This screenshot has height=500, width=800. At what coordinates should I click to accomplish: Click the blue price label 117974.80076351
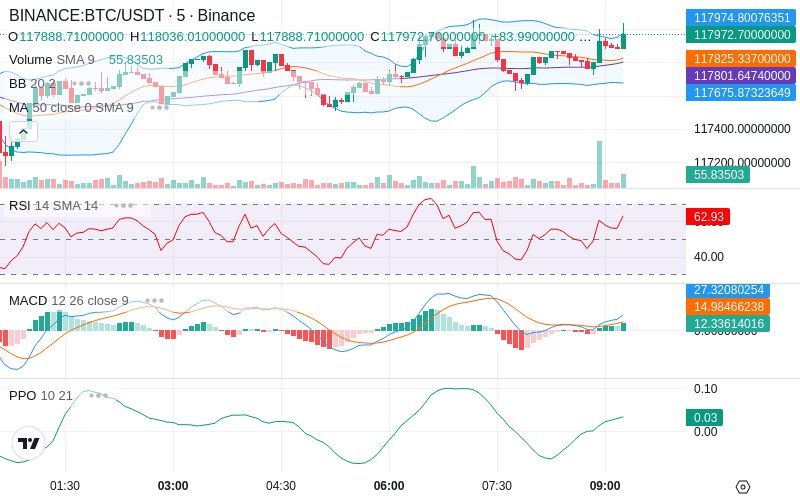[741, 17]
